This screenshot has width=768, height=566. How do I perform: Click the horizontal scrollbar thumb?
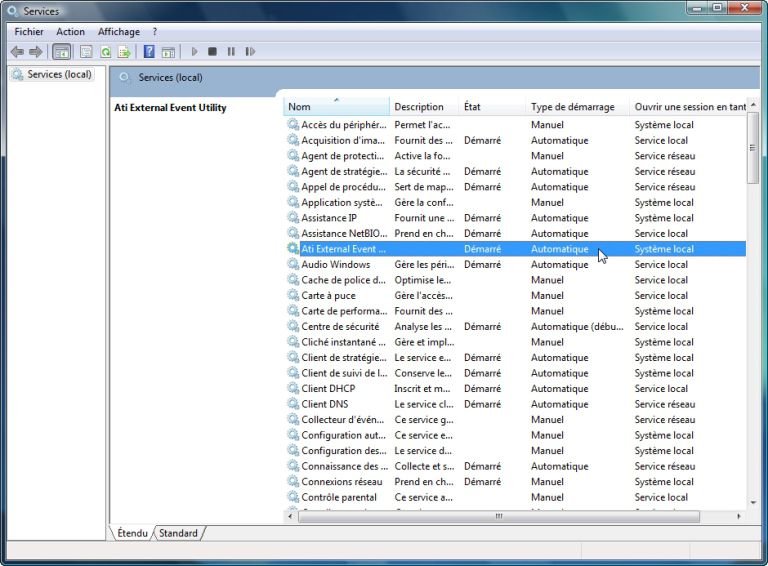[499, 516]
